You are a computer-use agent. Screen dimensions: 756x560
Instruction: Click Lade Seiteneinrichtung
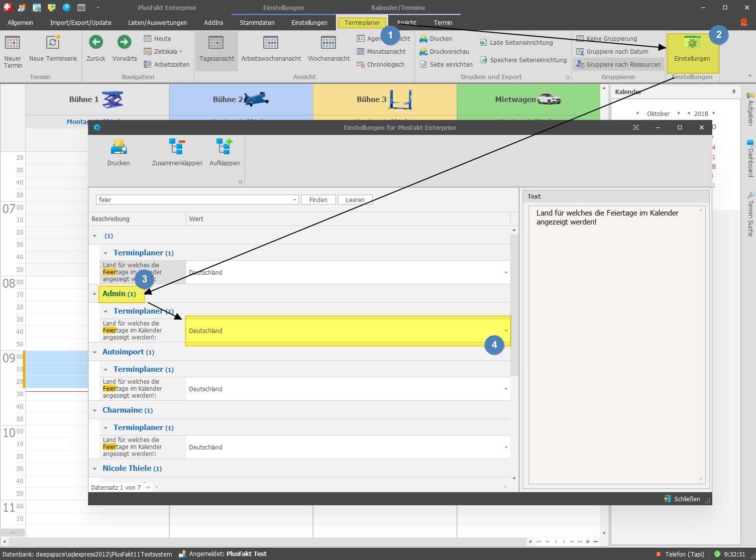(517, 42)
